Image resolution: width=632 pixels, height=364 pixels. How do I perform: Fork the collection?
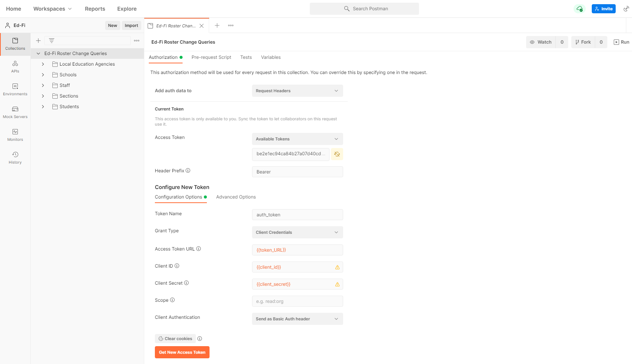pyautogui.click(x=583, y=42)
